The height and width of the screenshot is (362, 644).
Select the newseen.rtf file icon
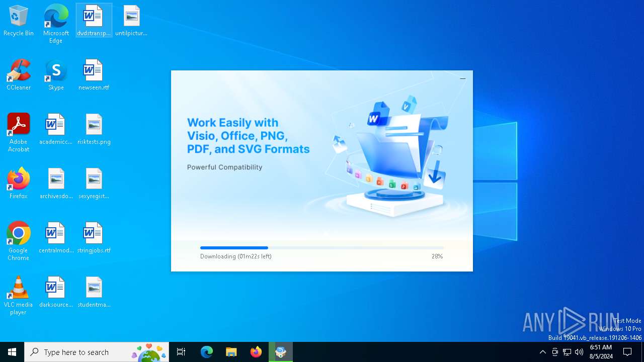(x=94, y=75)
